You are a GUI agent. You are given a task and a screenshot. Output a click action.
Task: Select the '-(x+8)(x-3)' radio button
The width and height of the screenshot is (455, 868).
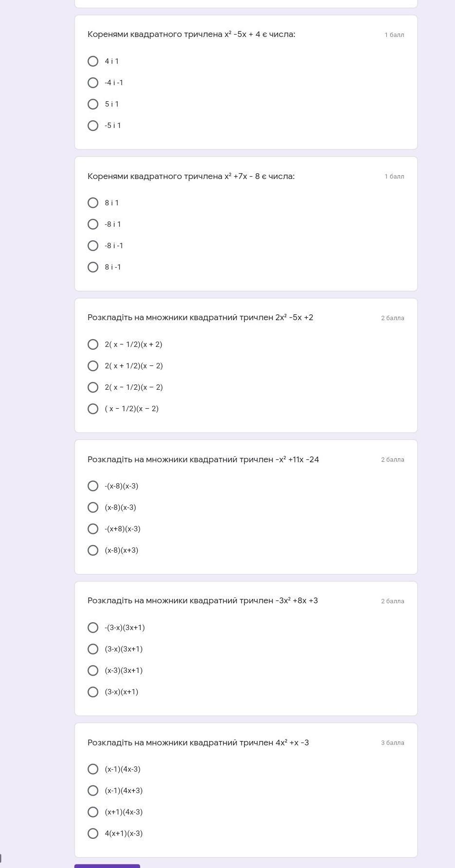click(x=93, y=529)
